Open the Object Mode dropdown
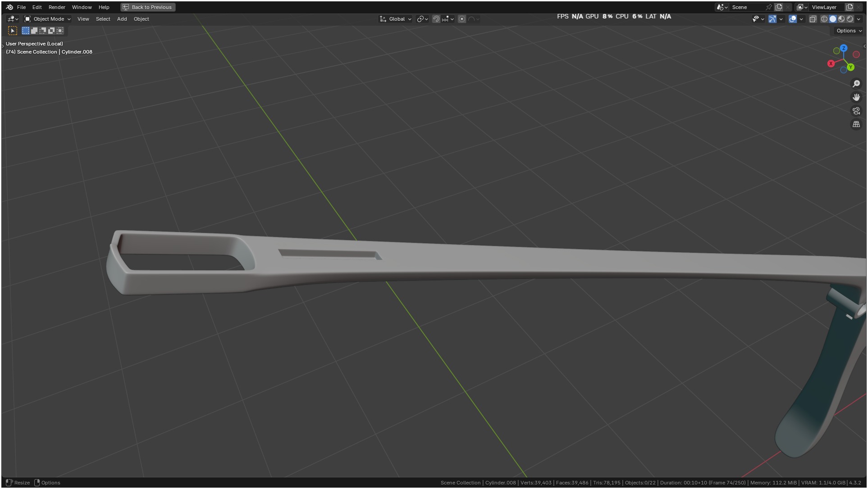Image resolution: width=868 pixels, height=489 pixels. point(47,19)
